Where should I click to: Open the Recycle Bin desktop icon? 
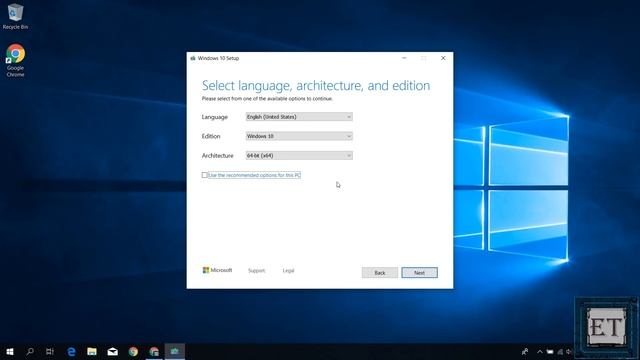point(15,16)
